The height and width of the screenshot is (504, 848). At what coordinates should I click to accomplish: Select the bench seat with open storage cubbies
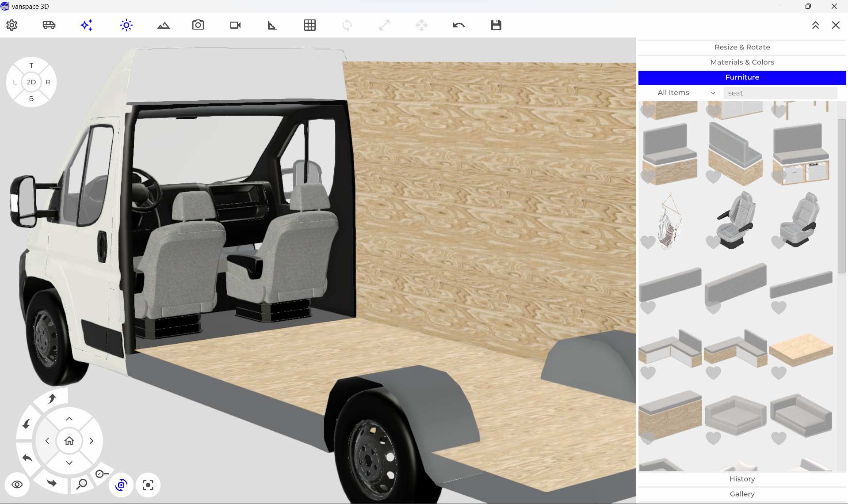801,153
